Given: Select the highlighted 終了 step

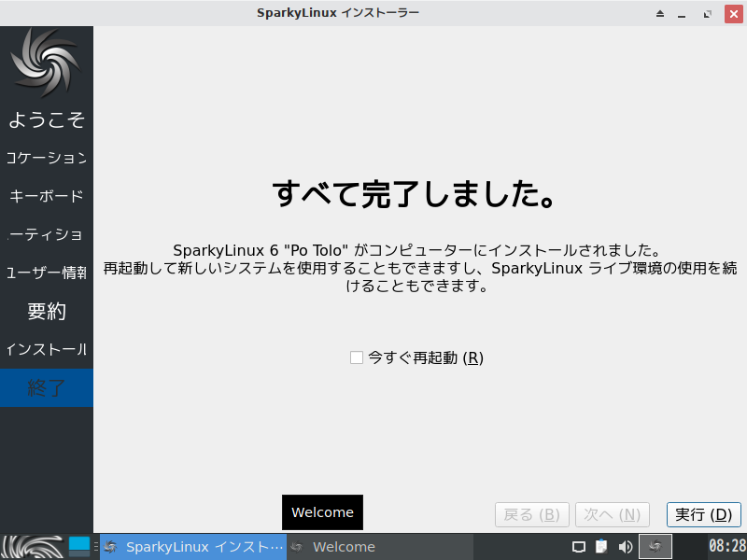Looking at the screenshot, I should (47, 387).
